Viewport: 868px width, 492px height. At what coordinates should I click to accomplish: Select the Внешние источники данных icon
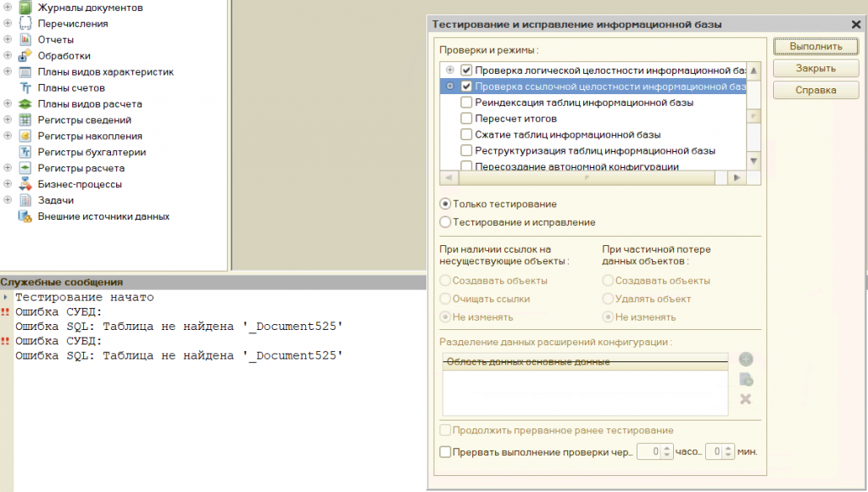point(25,216)
